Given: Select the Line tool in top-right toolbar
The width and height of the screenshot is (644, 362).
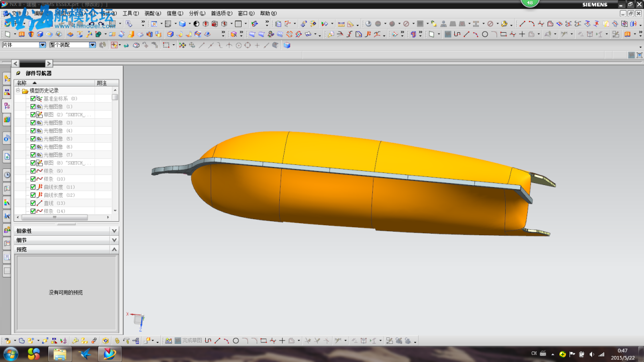Looking at the screenshot, I should 522,24.
